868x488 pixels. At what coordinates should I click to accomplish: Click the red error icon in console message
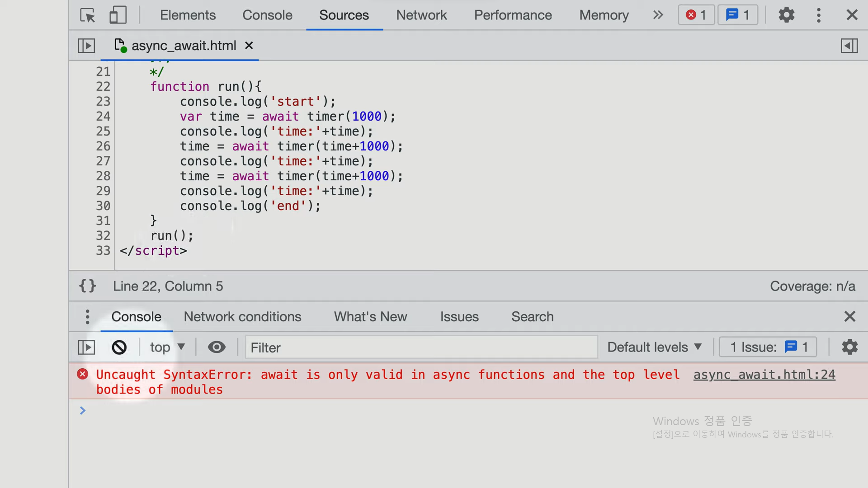(x=82, y=374)
